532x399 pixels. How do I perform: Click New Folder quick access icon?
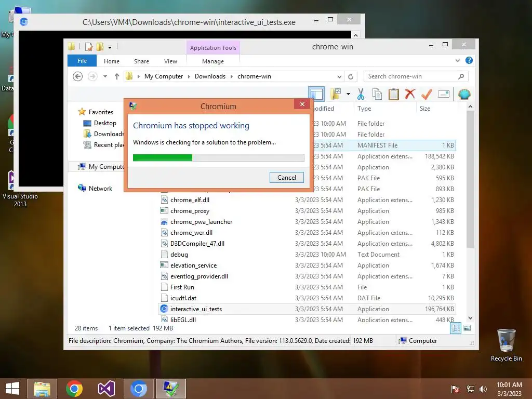click(100, 47)
